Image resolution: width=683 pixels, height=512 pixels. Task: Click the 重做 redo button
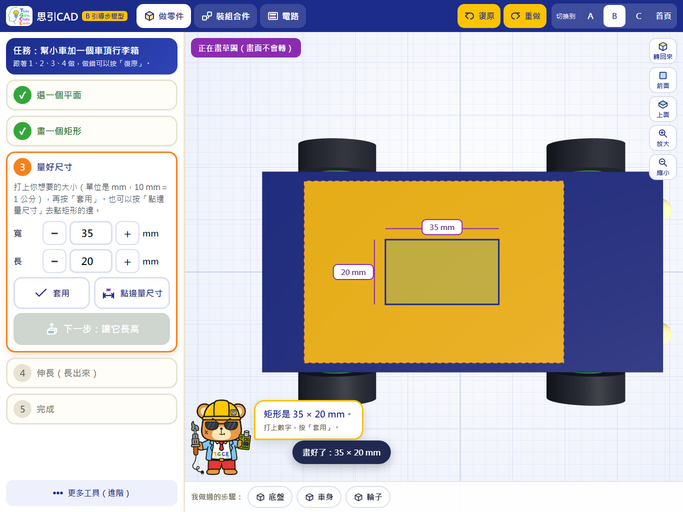tap(525, 16)
